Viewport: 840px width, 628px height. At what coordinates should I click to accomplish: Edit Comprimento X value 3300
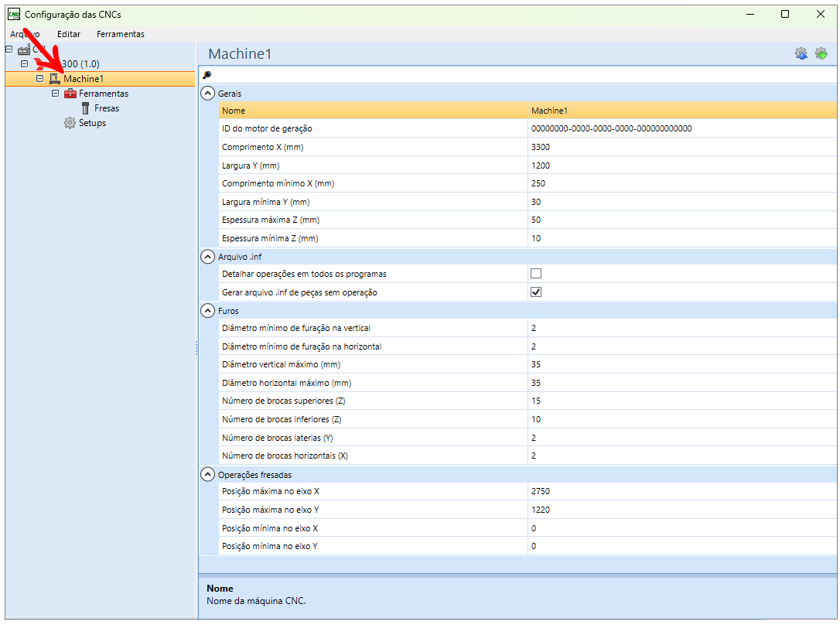click(682, 147)
